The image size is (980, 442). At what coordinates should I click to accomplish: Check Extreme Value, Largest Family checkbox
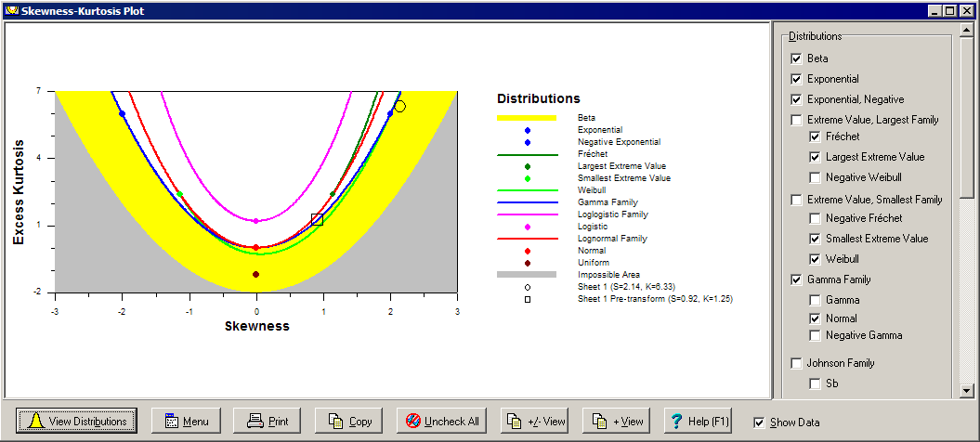[x=796, y=120]
